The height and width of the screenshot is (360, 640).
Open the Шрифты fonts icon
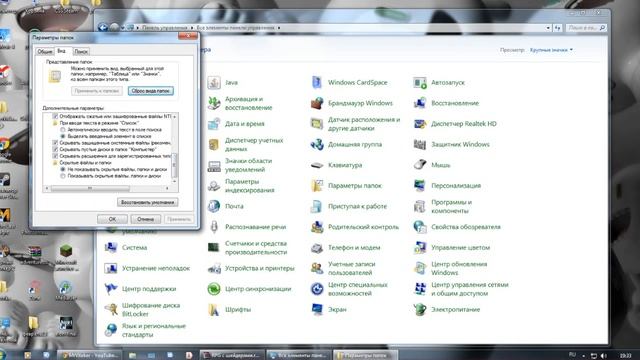pyautogui.click(x=214, y=309)
